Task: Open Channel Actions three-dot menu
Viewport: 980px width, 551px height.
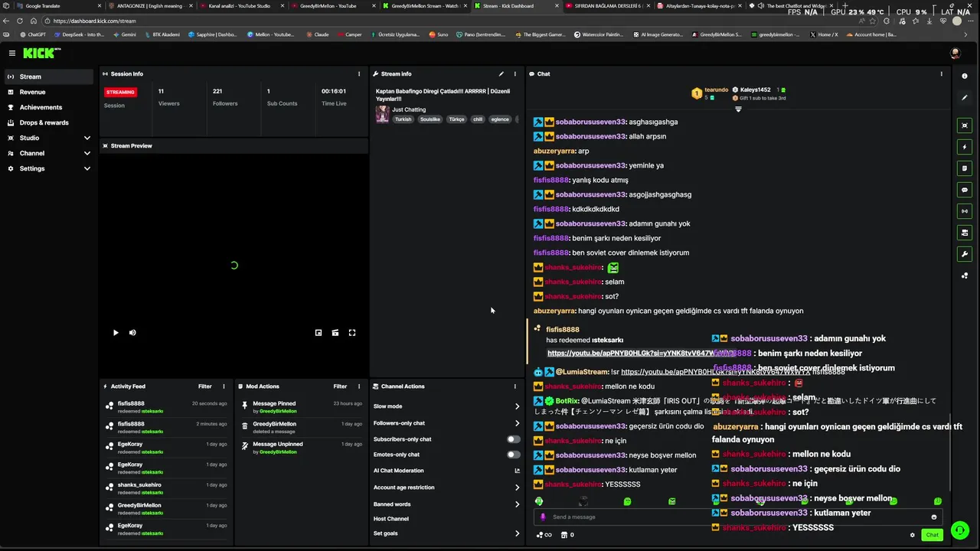Action: click(515, 386)
